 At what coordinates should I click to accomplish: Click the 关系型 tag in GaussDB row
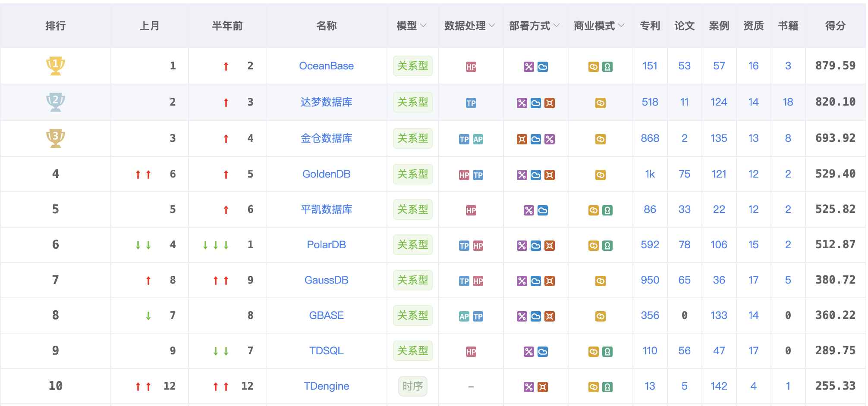click(x=413, y=280)
